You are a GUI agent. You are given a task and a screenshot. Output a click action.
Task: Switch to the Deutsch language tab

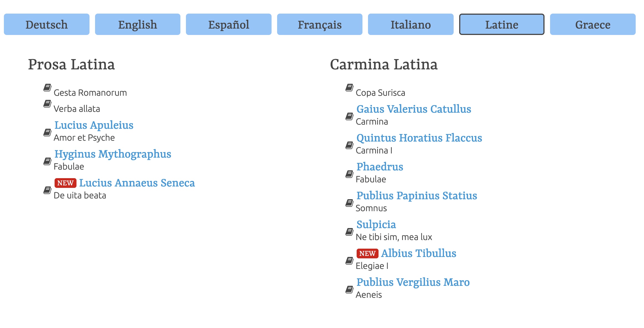click(x=47, y=24)
